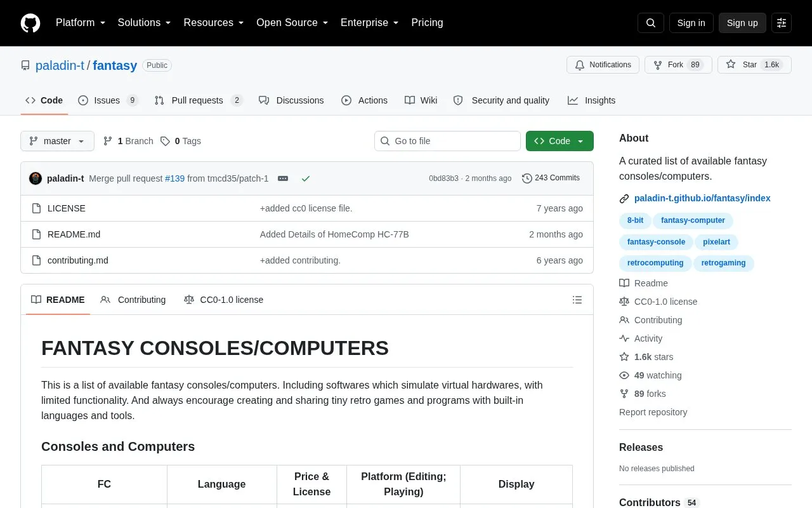This screenshot has width=812, height=508.
Task: Click the README outline list icon
Action: click(x=577, y=300)
